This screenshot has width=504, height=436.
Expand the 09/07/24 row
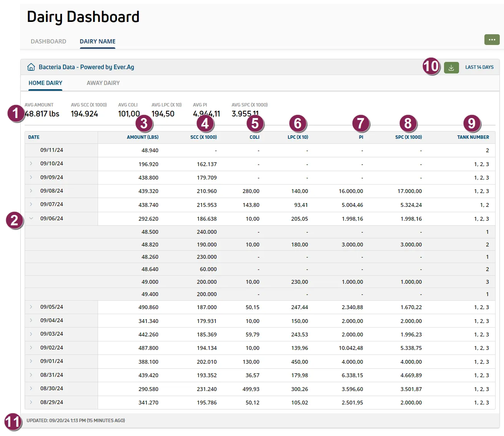[31, 204]
